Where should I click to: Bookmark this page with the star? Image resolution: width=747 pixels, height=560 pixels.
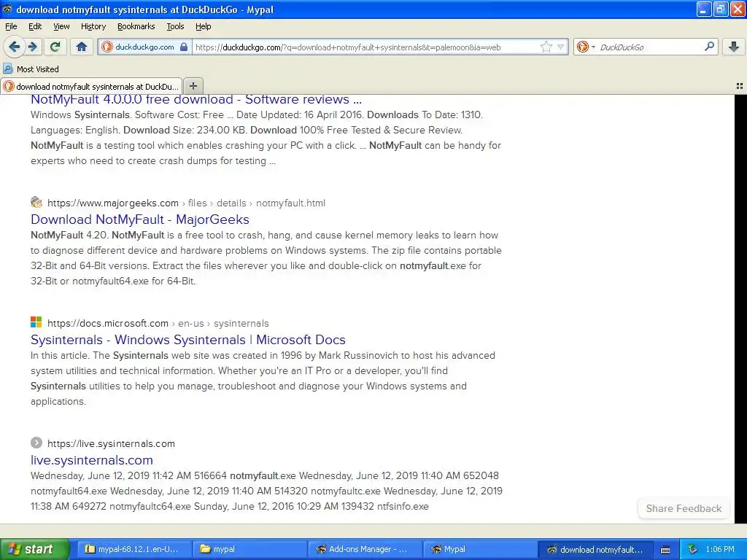pyautogui.click(x=546, y=47)
